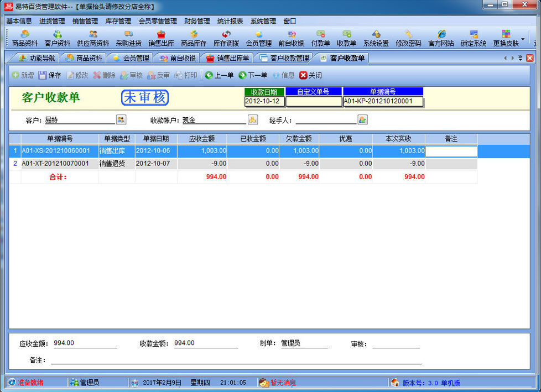541x392 pixels.
Task: Open 官方网站 toolbar icon
Action: pos(441,38)
